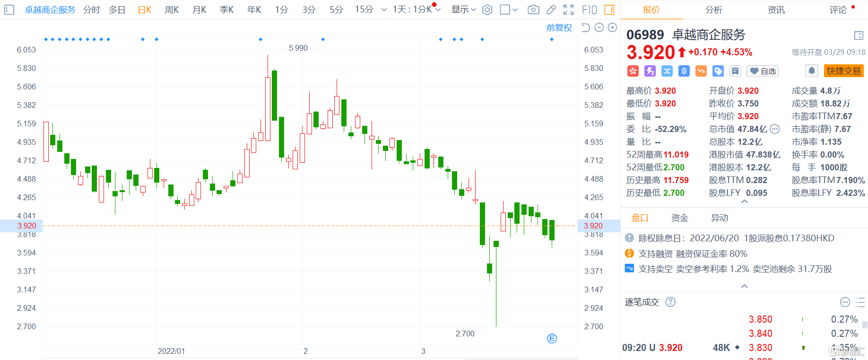Click the ex-dividend info icon
This screenshot has width=868, height=360.
tap(629, 238)
